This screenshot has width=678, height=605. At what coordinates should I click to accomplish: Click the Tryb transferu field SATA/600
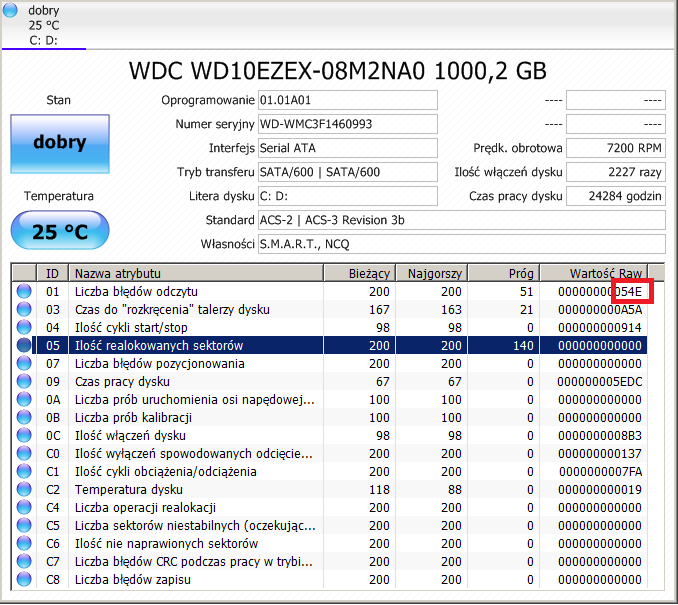pyautogui.click(x=348, y=172)
